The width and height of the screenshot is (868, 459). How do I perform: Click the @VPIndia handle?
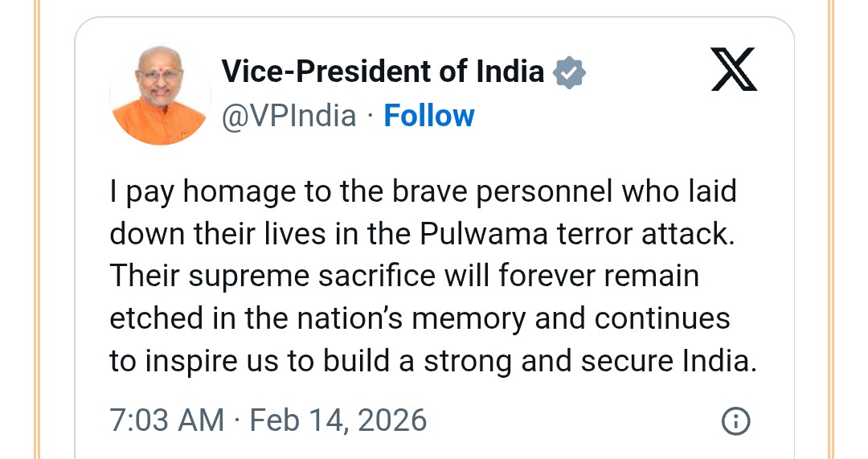click(x=289, y=116)
